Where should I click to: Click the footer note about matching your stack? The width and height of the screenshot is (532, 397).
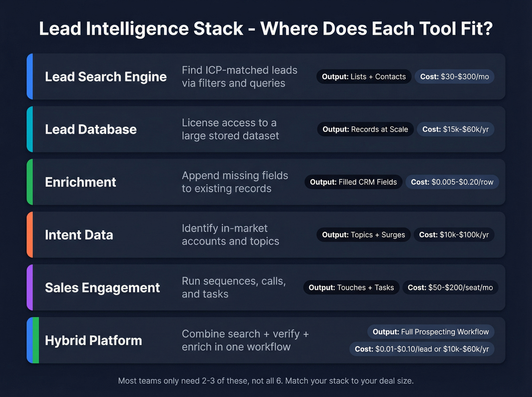[x=266, y=381]
